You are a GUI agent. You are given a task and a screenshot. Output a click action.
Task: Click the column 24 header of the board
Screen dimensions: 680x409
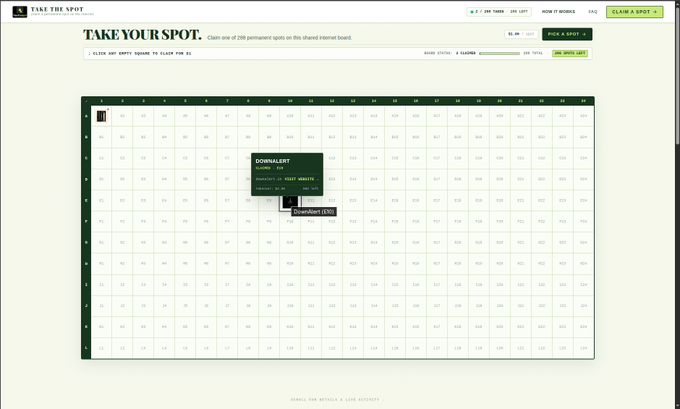584,101
